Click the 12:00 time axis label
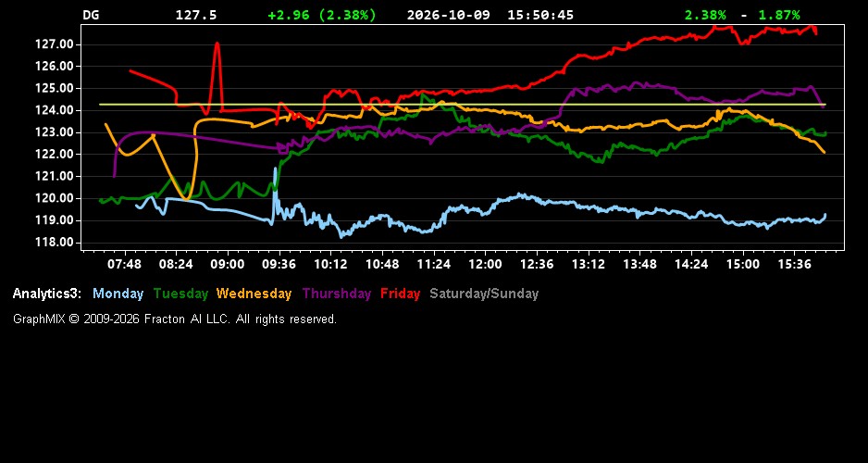 click(x=485, y=264)
